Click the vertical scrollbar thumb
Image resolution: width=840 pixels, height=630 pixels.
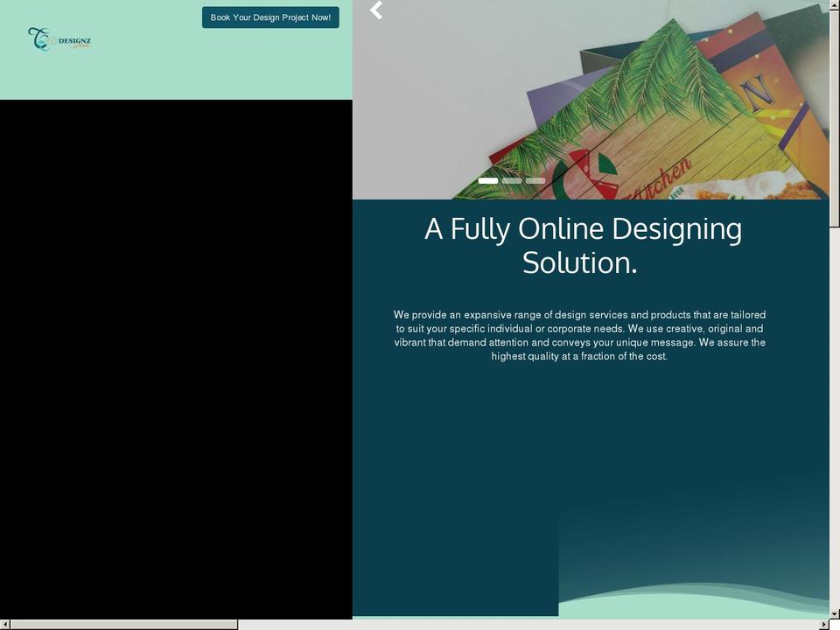(835, 118)
